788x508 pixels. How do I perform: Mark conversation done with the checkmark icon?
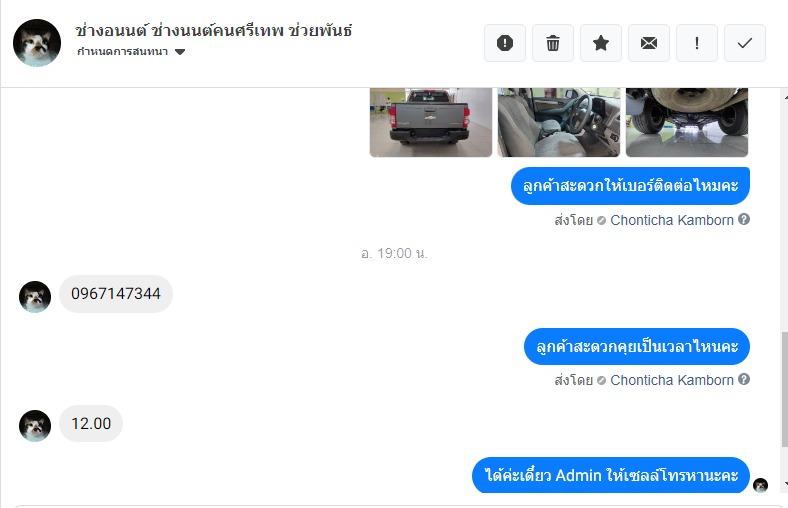tap(745, 43)
